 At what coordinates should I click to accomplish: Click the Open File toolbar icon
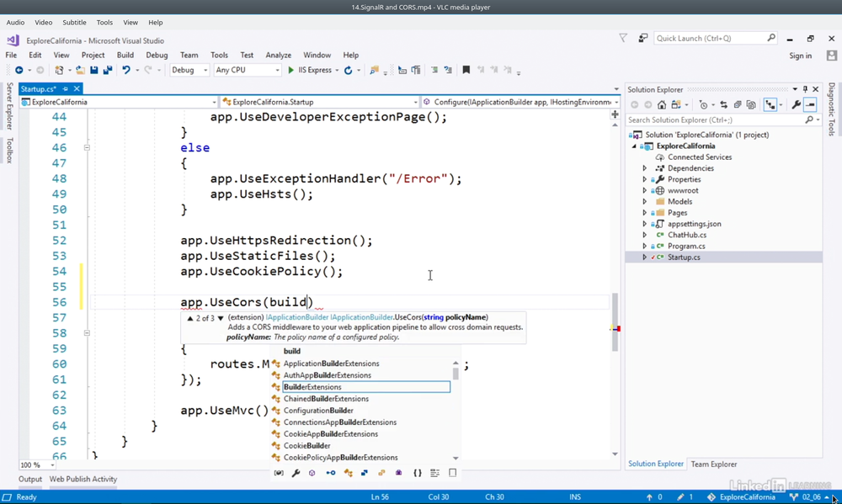click(x=80, y=71)
